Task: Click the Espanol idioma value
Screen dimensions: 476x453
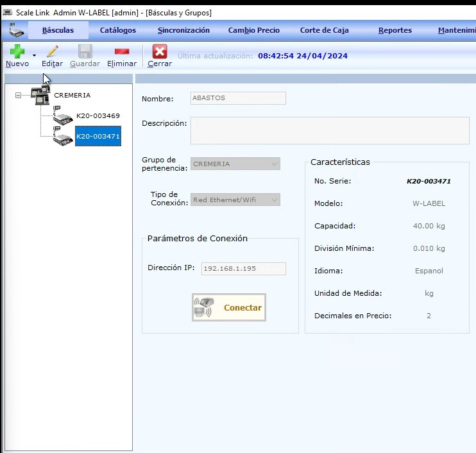Action: point(429,271)
